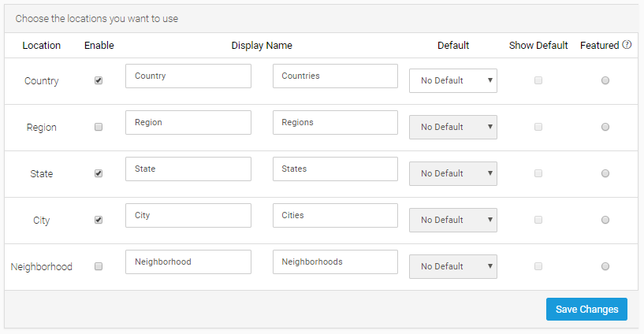Click the Regions plural display name field
The width and height of the screenshot is (644, 334).
coord(335,123)
